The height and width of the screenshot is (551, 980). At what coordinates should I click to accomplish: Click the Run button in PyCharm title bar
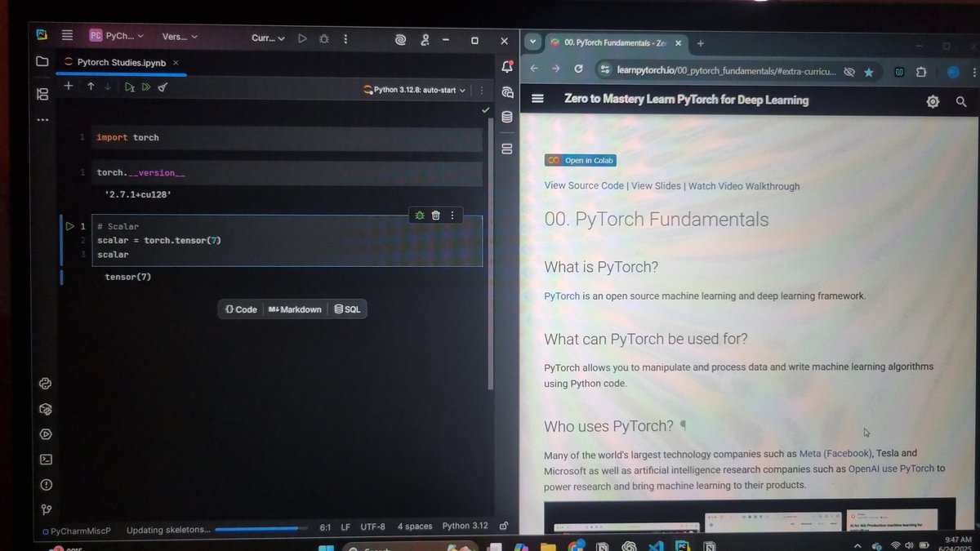point(302,38)
